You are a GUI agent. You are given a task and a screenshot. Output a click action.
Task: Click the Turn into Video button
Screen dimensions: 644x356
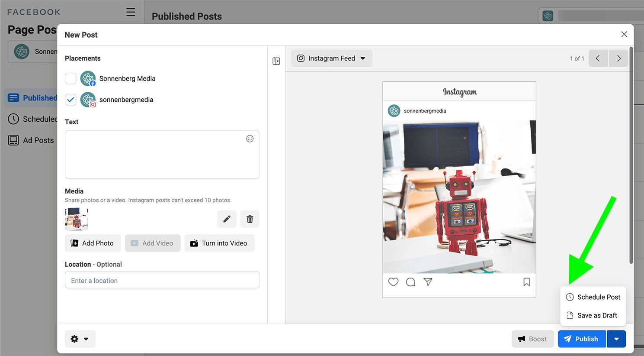(220, 243)
